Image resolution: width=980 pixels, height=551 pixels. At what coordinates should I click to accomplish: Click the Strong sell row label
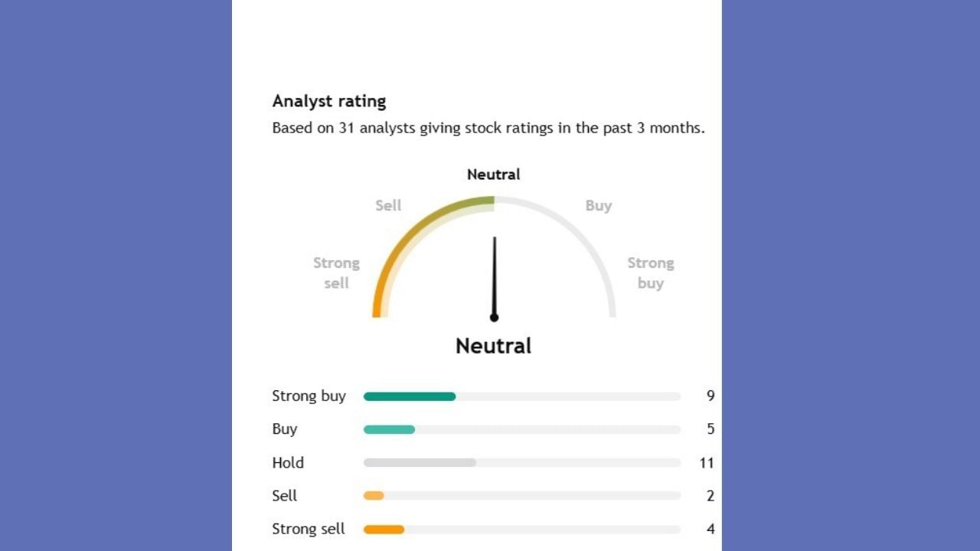tap(309, 529)
